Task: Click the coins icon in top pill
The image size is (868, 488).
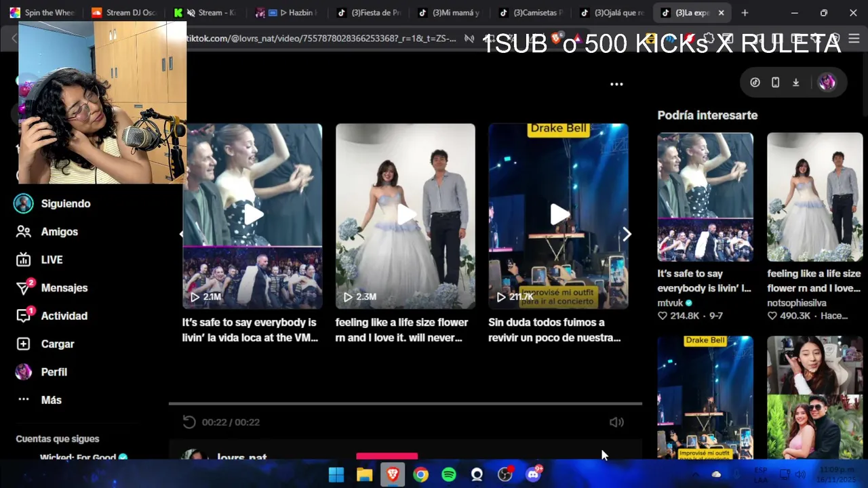Action: coord(755,82)
